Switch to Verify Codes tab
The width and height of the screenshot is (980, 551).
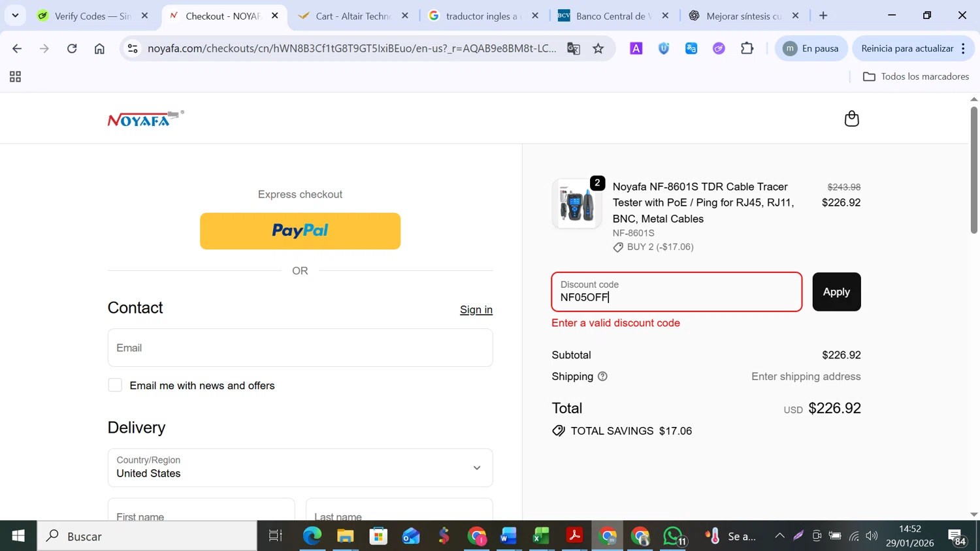coord(93,16)
